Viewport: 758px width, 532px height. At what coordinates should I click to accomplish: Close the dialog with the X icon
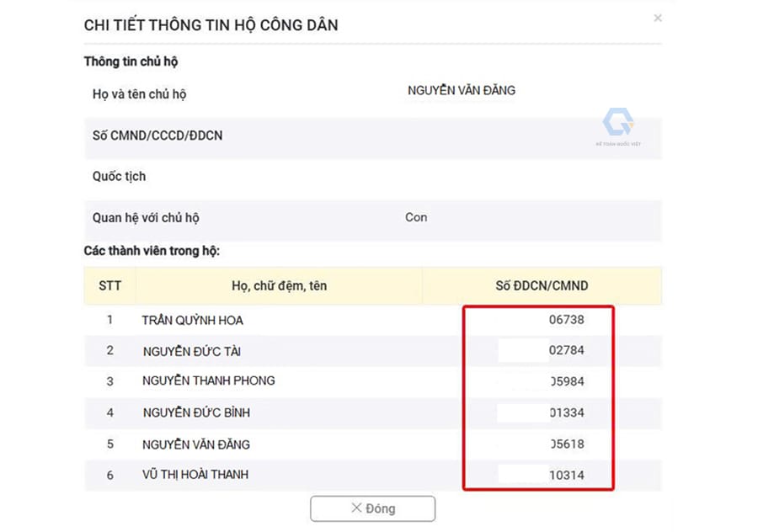coord(658,18)
